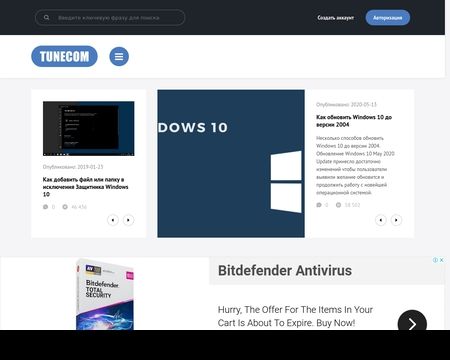
Task: Click the comments icon in the left card
Action: coord(45,207)
